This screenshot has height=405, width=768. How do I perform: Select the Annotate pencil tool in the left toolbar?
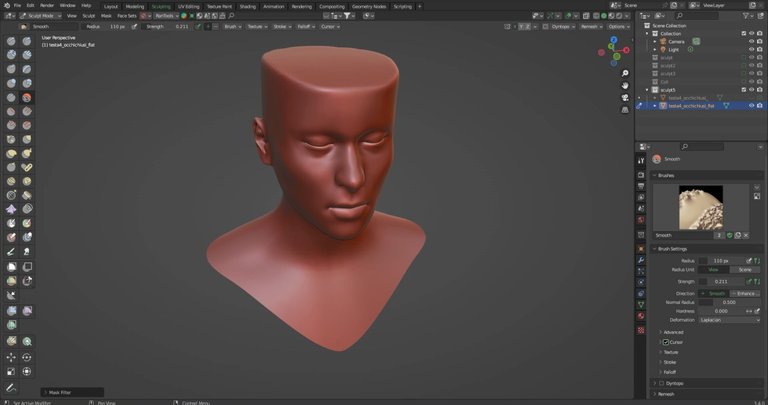pos(11,387)
